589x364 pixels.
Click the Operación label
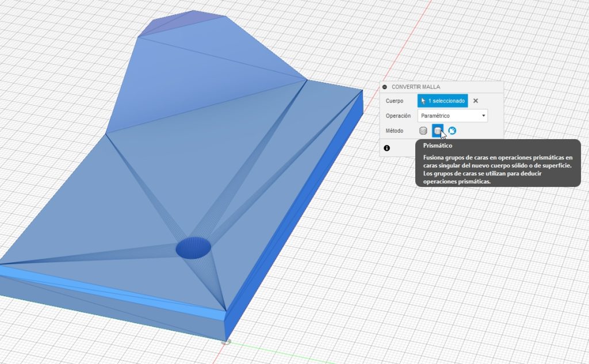[398, 116]
